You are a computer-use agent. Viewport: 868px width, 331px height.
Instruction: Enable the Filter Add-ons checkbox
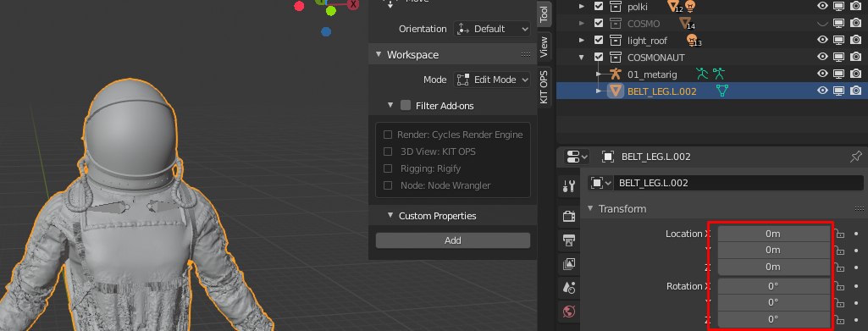click(406, 105)
